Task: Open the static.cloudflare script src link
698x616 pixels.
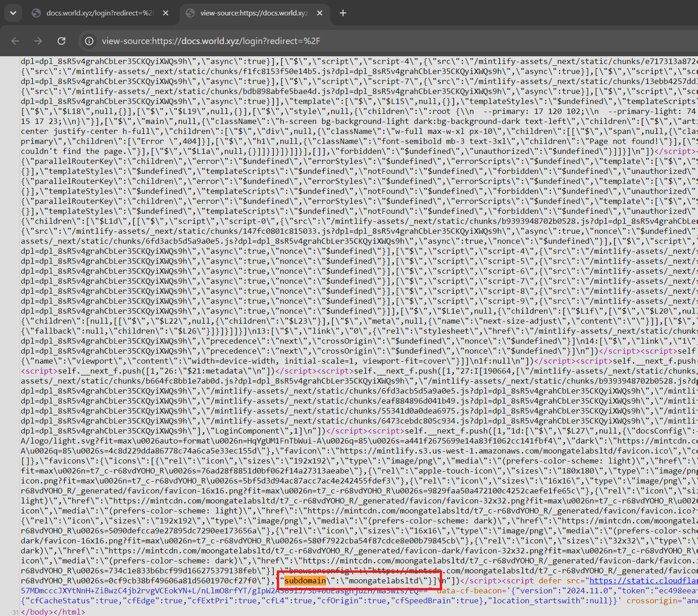Action: [x=643, y=581]
